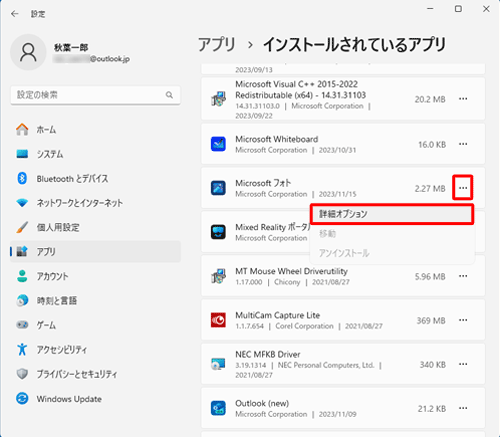Viewport: 500px width, 437px height.
Task: Open more options for Microsoft Whiteboard
Action: pos(463,144)
